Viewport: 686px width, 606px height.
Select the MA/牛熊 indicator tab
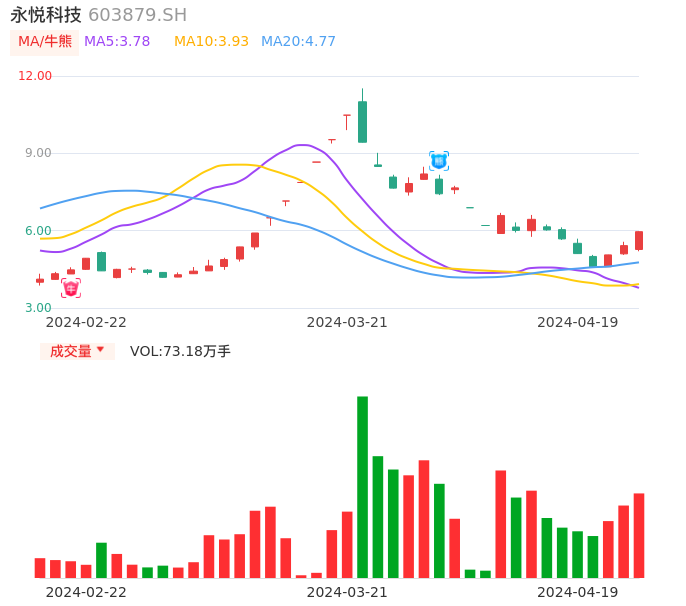click(x=45, y=42)
